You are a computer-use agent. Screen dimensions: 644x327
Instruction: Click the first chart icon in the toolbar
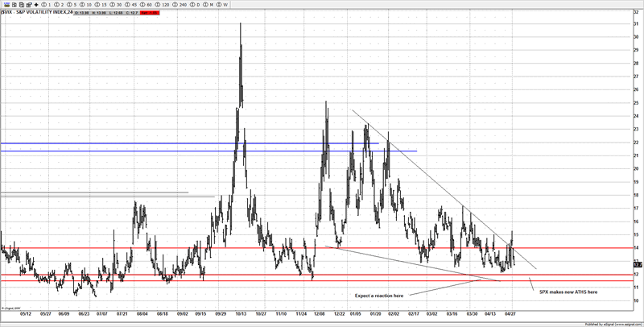tap(6, 5)
